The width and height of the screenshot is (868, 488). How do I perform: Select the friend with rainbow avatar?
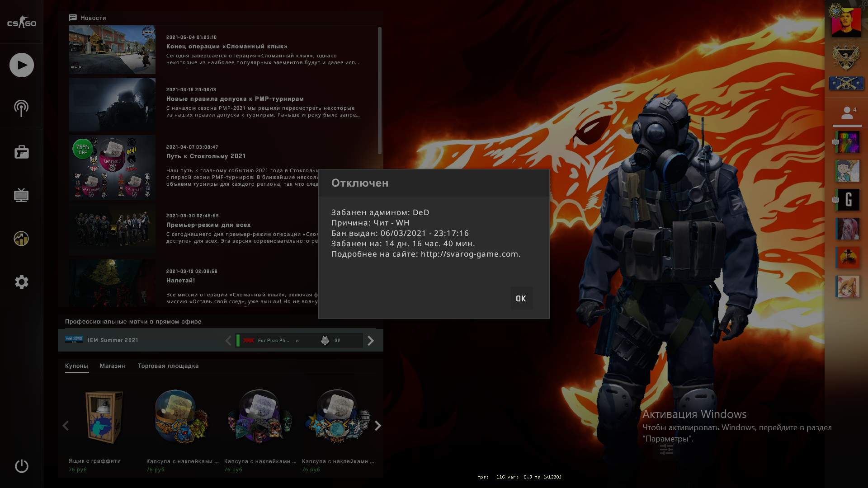pos(847,142)
